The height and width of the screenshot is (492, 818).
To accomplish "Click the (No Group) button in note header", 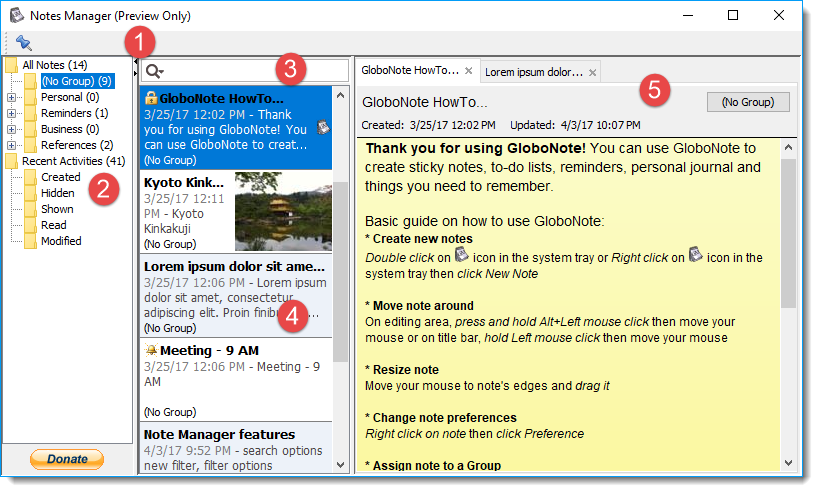I will [748, 102].
